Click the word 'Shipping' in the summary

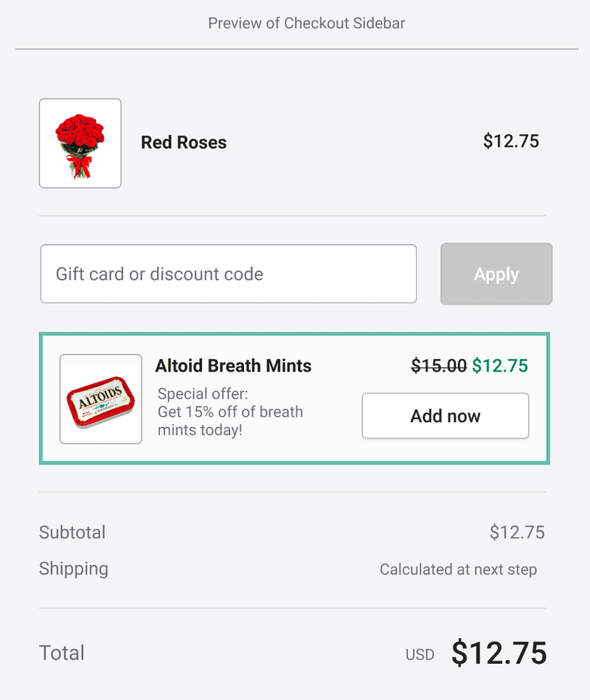pyautogui.click(x=74, y=569)
